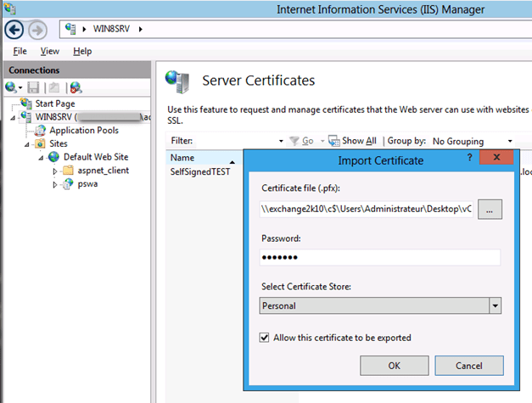
Task: Cancel the Import Certificate dialog
Action: point(468,366)
